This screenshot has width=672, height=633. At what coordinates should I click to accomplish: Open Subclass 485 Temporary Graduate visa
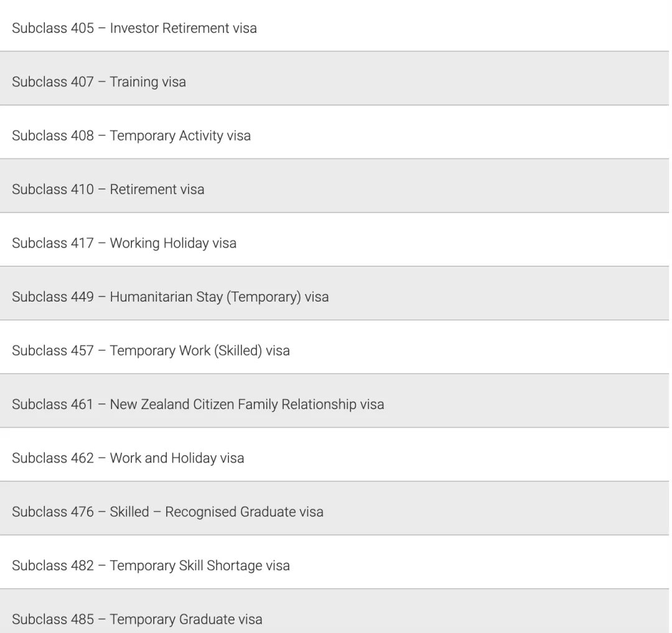138,619
